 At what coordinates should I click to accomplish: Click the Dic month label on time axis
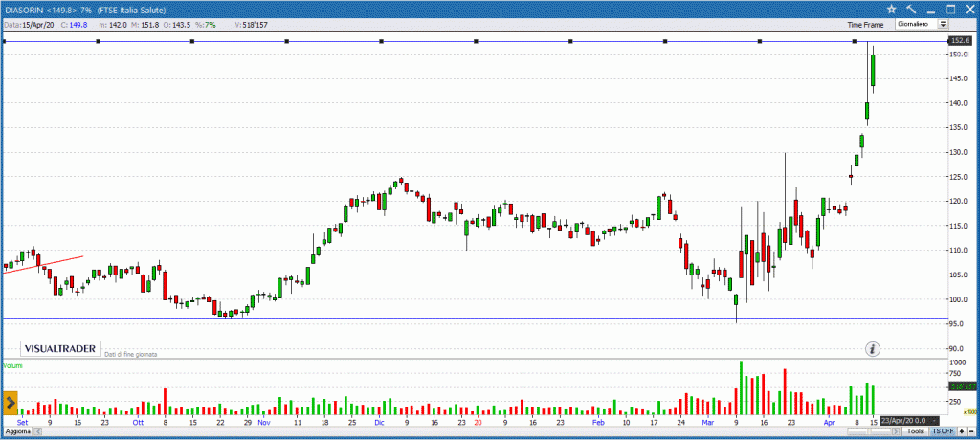(x=379, y=423)
